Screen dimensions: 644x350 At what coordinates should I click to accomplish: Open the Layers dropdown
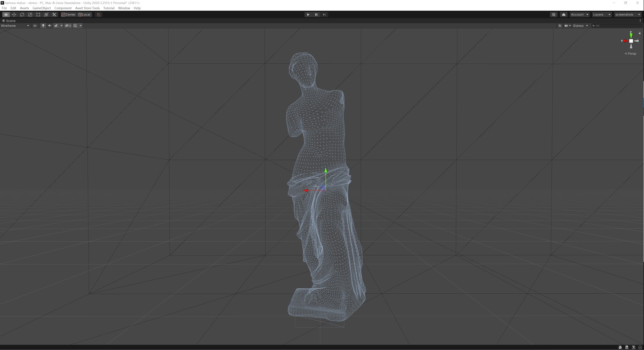602,15
